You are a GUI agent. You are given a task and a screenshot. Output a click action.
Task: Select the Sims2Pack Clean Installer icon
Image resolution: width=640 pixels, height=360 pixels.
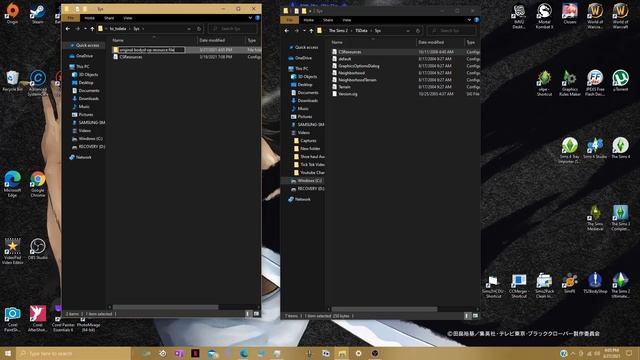pyautogui.click(x=544, y=286)
